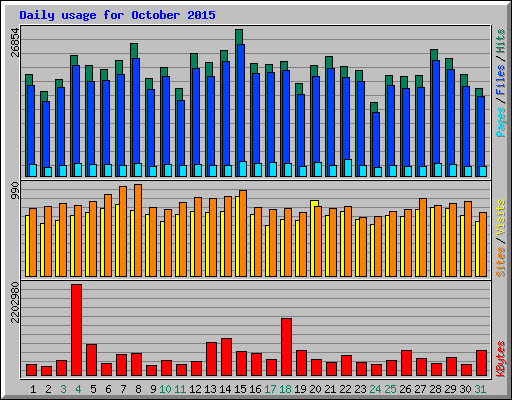Click the 'Daily usage for October 2015' title

point(117,15)
